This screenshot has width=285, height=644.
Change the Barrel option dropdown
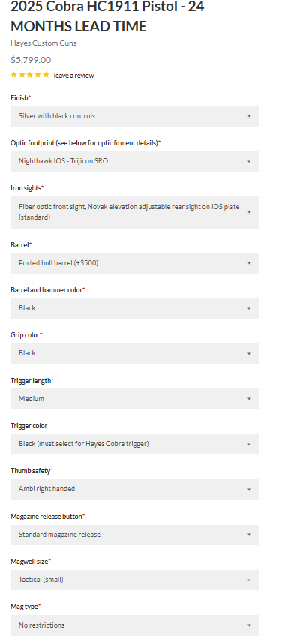(x=135, y=263)
